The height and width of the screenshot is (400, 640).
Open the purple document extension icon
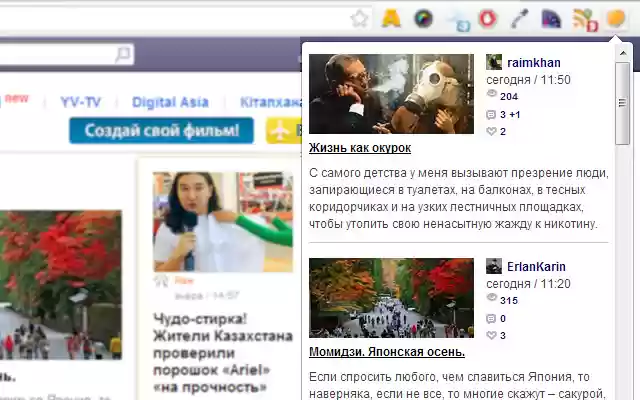[551, 19]
